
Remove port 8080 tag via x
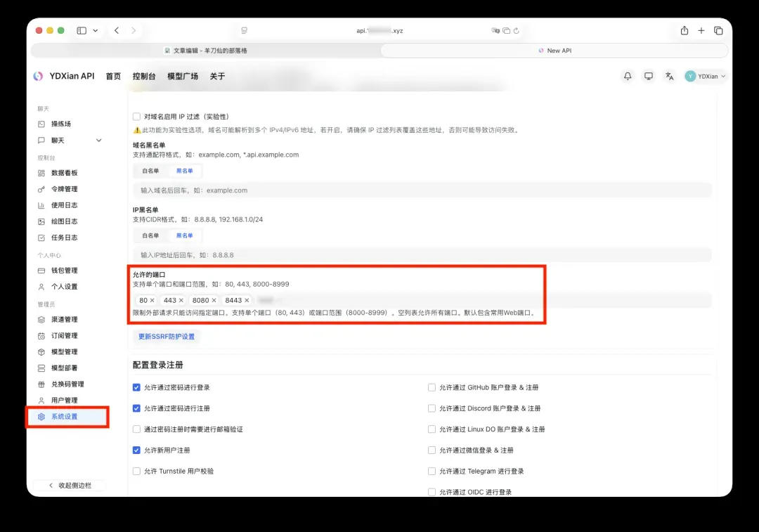tap(214, 300)
